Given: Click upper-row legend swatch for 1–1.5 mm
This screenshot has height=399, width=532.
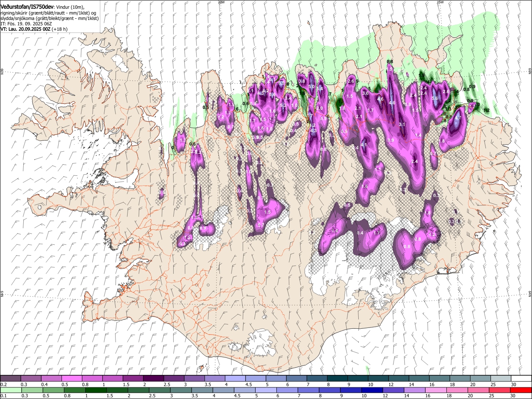Looking at the screenshot, I should tap(113, 379).
